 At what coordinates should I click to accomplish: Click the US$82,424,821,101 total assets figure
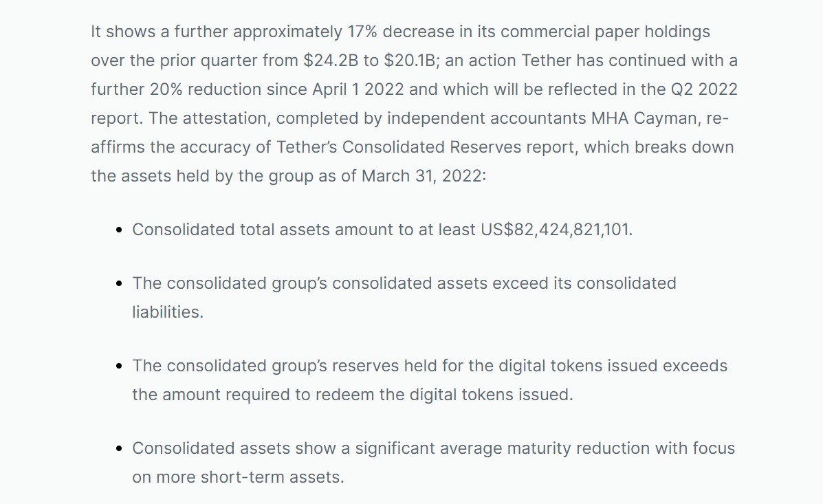(x=556, y=230)
